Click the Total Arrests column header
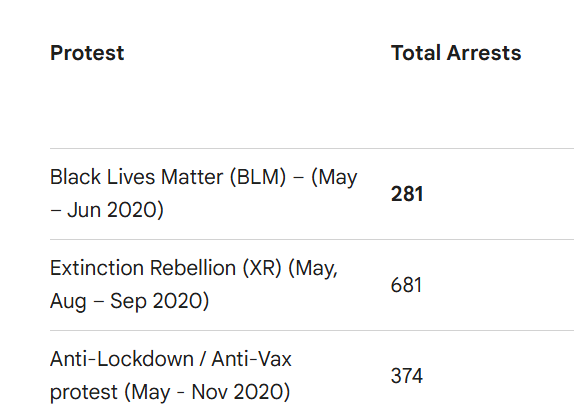 point(456,53)
